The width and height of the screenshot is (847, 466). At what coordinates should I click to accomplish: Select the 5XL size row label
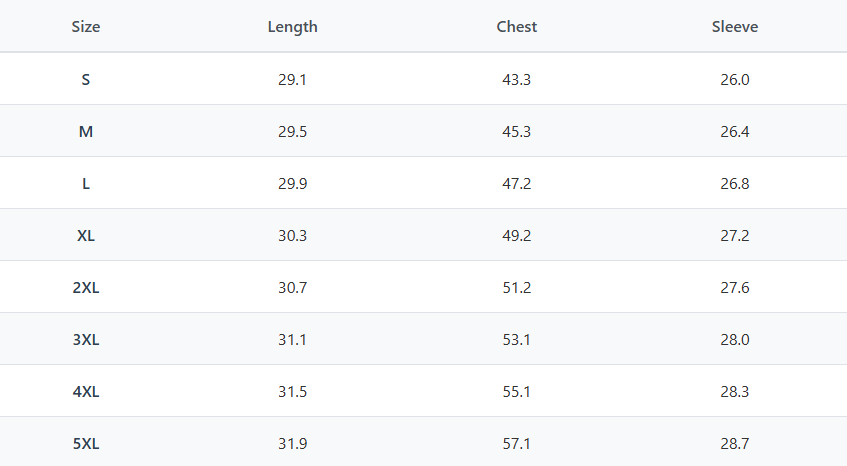point(86,443)
